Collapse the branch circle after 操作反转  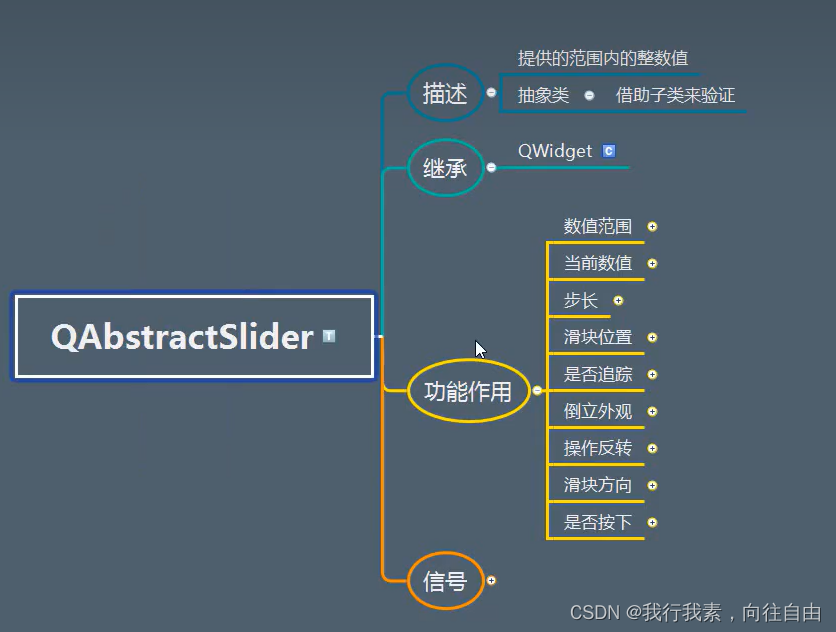pos(652,448)
